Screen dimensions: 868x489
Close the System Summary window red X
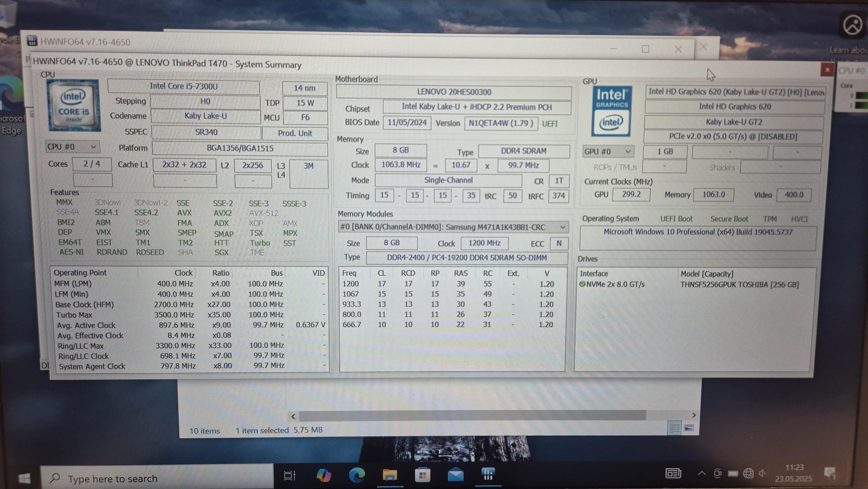(827, 69)
